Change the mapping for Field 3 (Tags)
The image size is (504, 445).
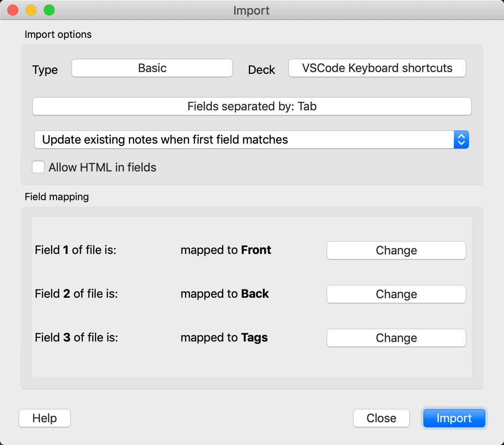(x=396, y=337)
